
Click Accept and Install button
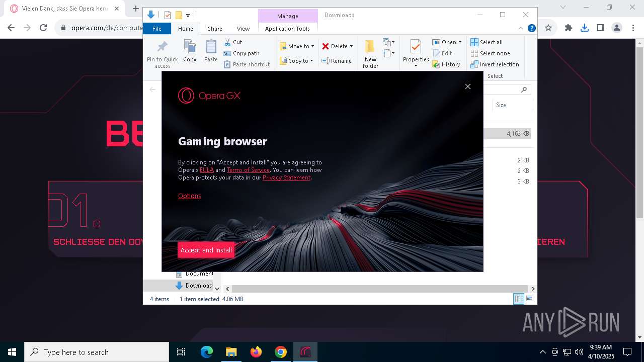coord(206,250)
